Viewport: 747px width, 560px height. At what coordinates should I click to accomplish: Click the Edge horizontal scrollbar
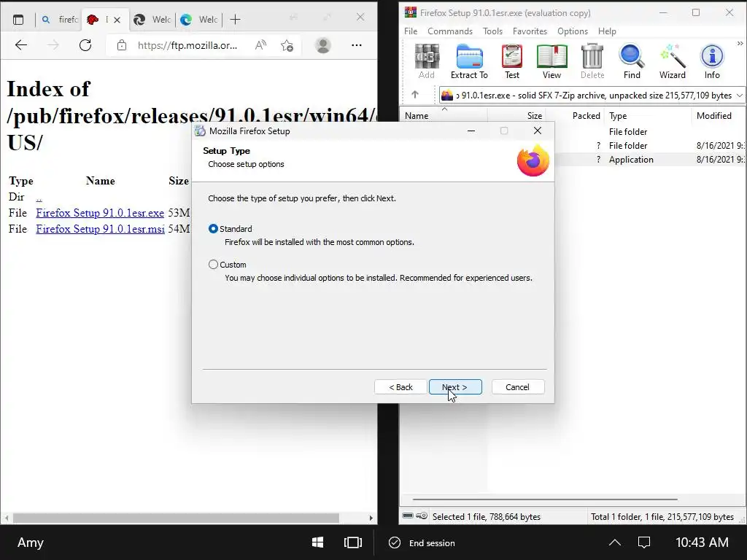[176, 518]
